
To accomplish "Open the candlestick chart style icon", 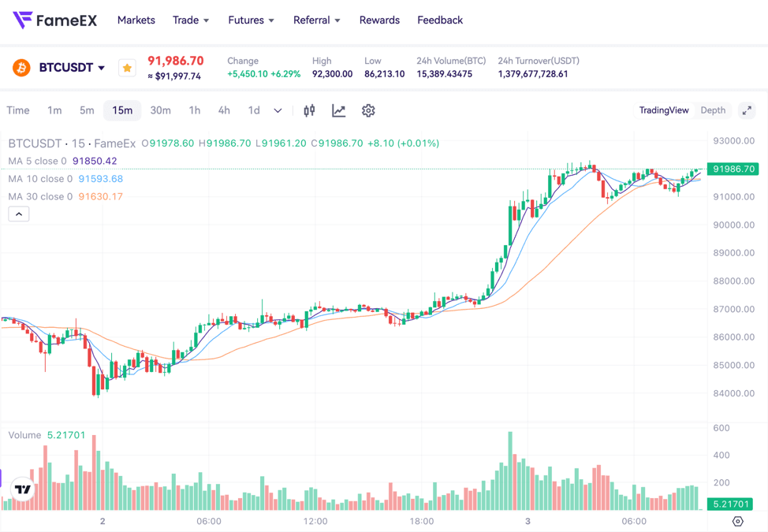I will [x=308, y=110].
